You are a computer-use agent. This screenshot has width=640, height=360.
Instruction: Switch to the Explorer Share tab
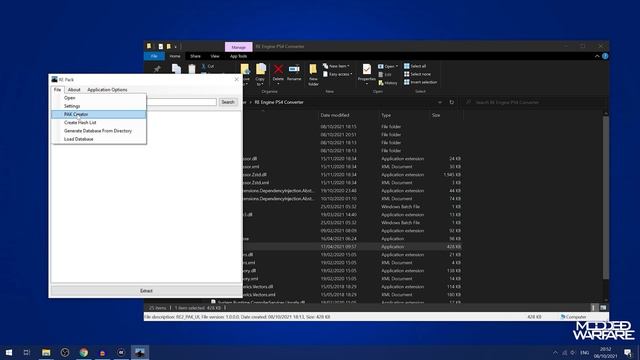tap(195, 56)
